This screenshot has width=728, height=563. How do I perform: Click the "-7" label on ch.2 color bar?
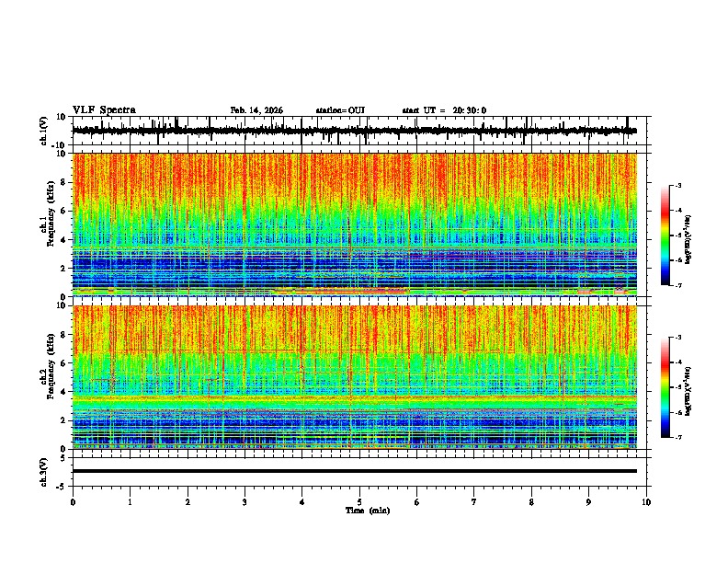pyautogui.click(x=678, y=437)
